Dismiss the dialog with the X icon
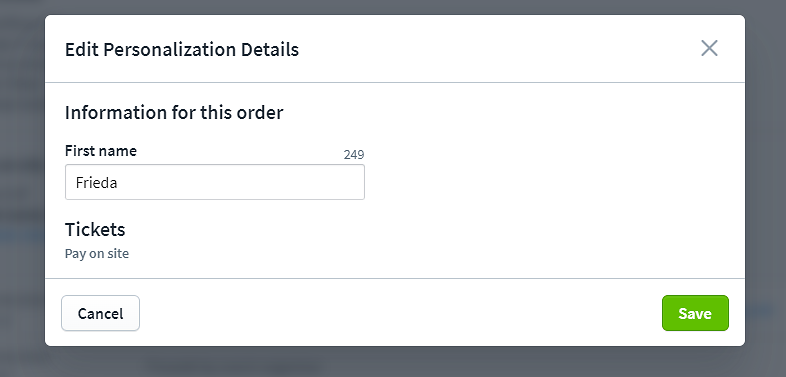The width and height of the screenshot is (786, 377). (709, 49)
